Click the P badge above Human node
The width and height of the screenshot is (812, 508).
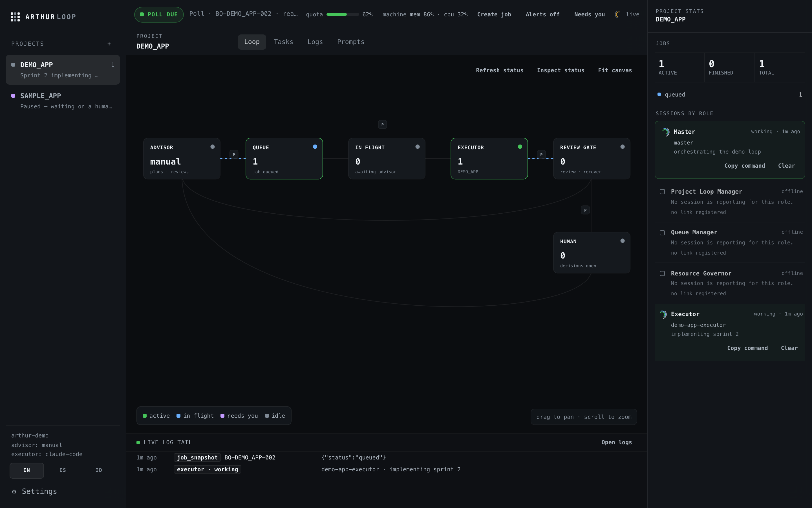coord(585,210)
